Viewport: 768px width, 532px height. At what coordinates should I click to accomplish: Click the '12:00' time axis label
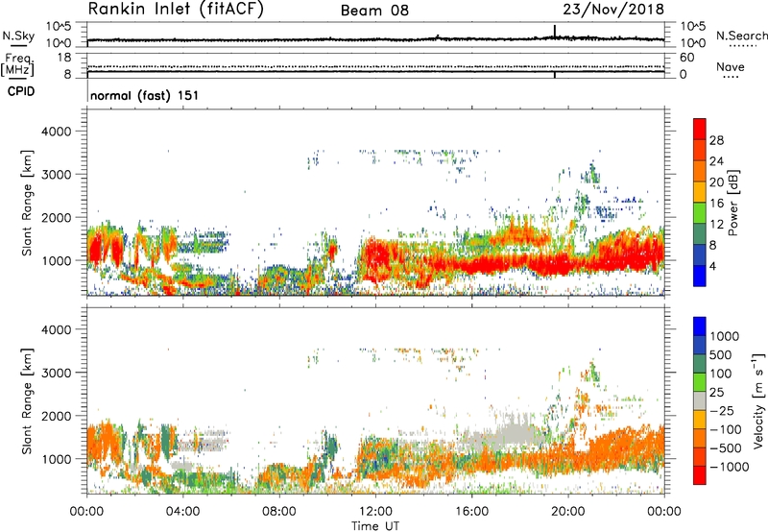click(375, 512)
